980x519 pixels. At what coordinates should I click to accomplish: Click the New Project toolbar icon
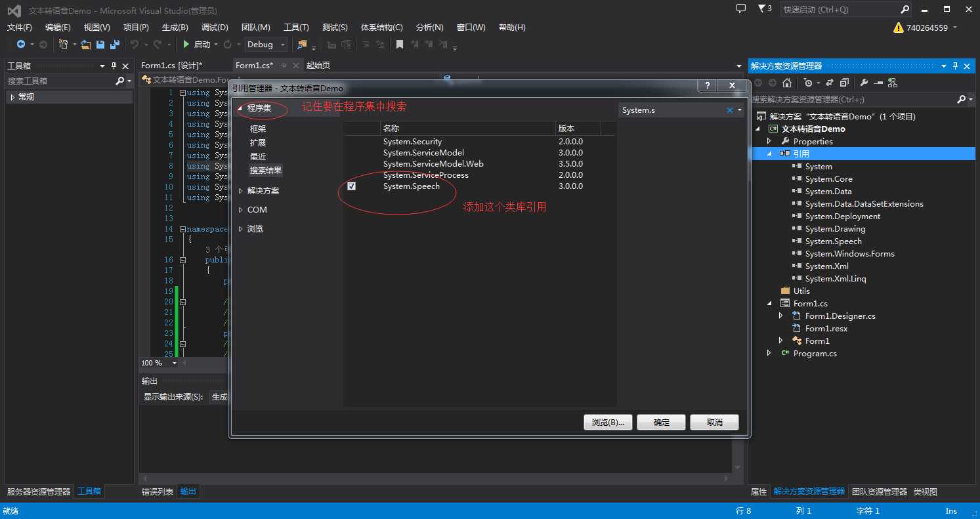pos(63,45)
